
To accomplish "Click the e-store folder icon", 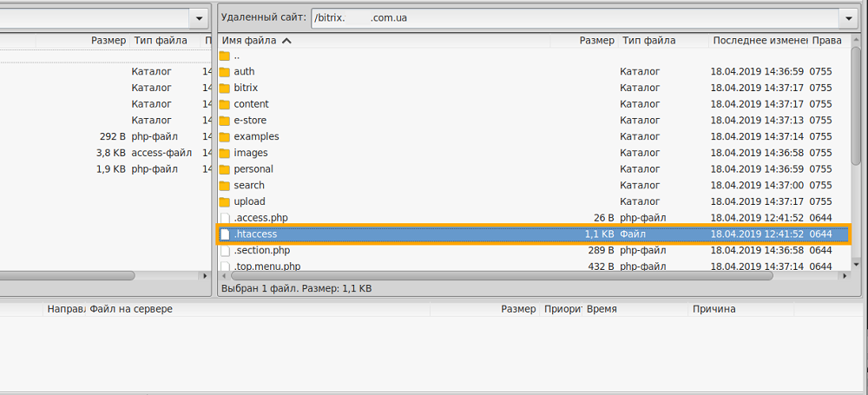I will click(x=224, y=121).
